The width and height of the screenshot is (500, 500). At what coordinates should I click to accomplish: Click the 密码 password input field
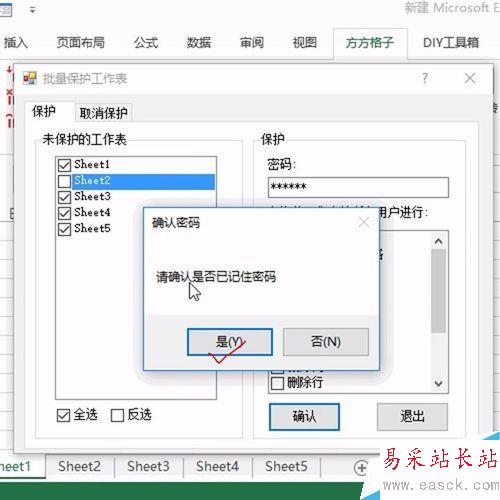(358, 187)
